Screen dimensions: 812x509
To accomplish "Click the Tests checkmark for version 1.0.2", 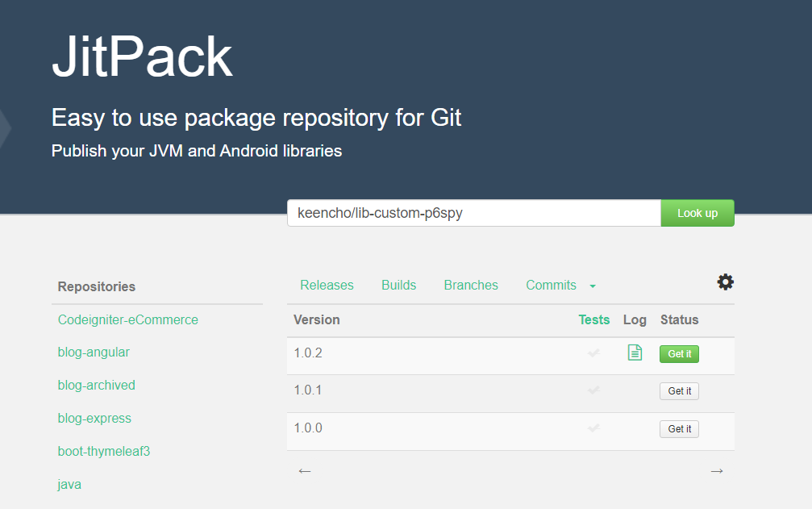I will click(x=593, y=353).
